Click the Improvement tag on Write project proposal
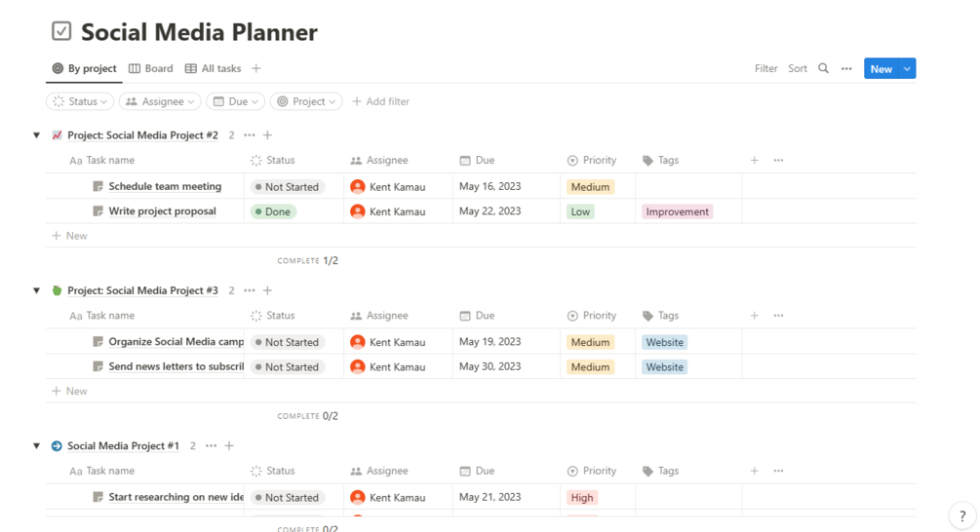 (678, 211)
